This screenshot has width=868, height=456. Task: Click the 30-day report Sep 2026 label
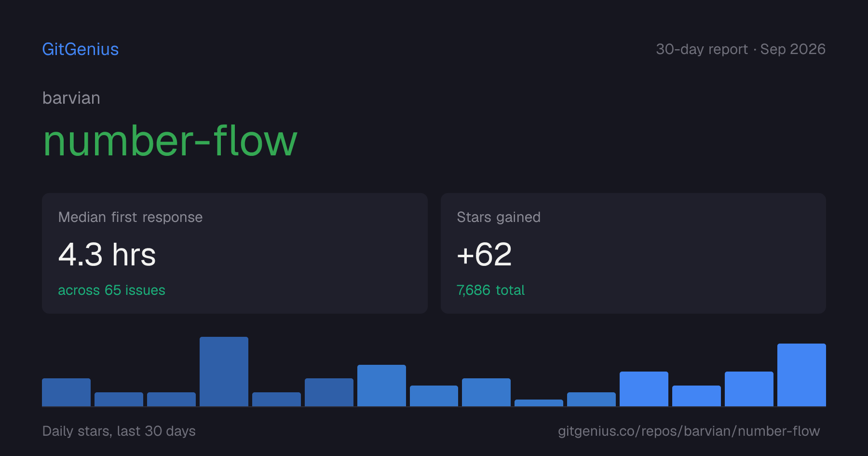click(741, 49)
